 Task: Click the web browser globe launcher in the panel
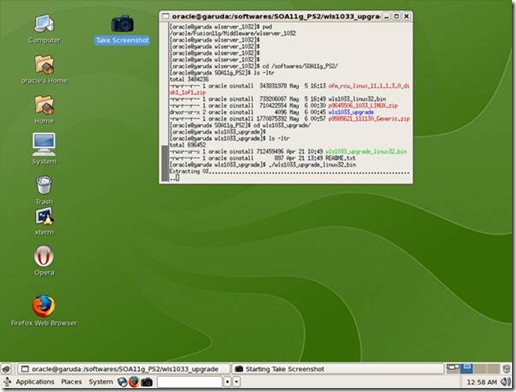pos(122,382)
